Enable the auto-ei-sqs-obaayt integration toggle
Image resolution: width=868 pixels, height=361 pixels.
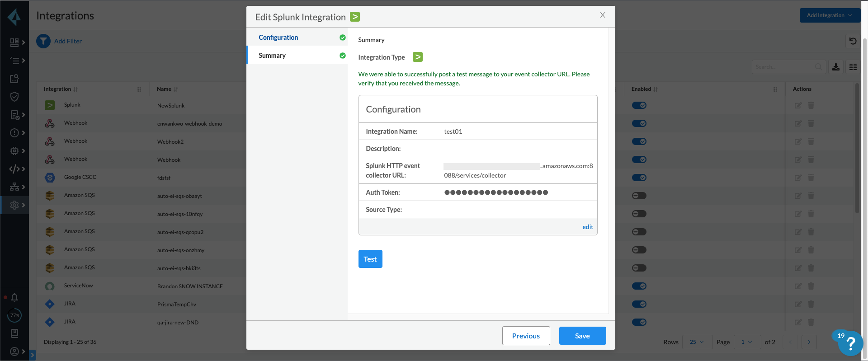point(639,196)
